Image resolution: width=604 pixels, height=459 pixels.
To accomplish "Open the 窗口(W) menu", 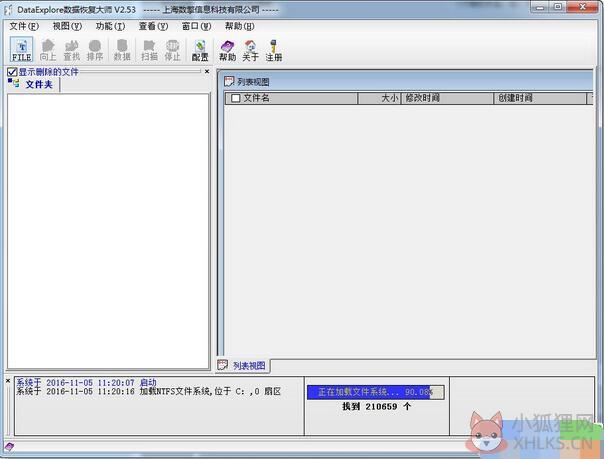I will [196, 26].
